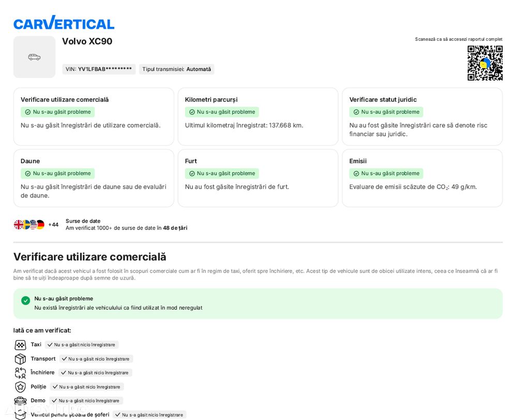Click 'Ultimul kilometraj înregistrat: 137.668 km.'
The image size is (517, 420).
(244, 126)
